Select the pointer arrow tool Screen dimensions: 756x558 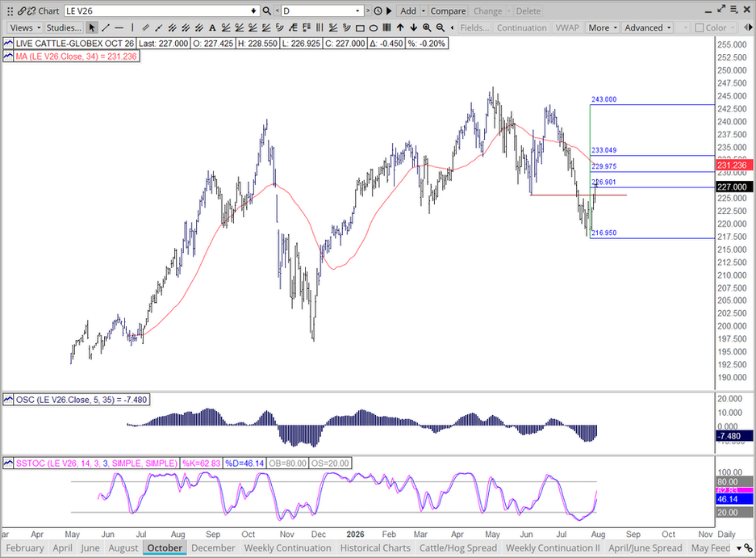click(92, 27)
